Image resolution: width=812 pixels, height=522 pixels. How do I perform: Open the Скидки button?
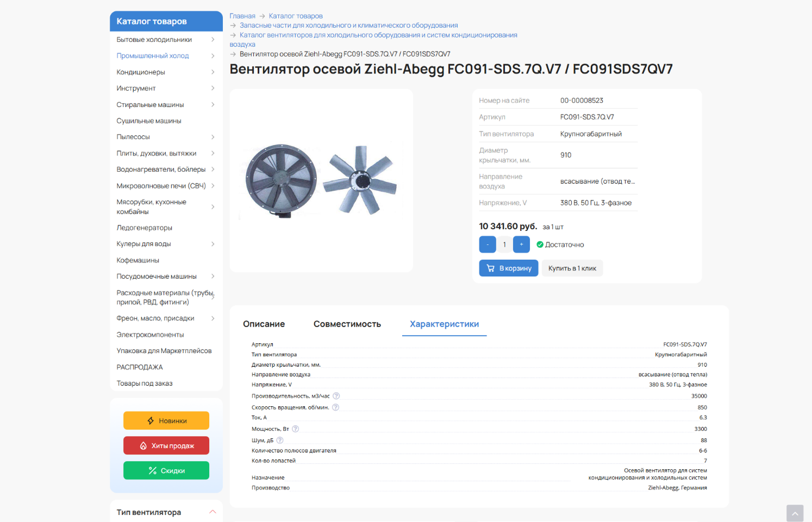(x=166, y=471)
